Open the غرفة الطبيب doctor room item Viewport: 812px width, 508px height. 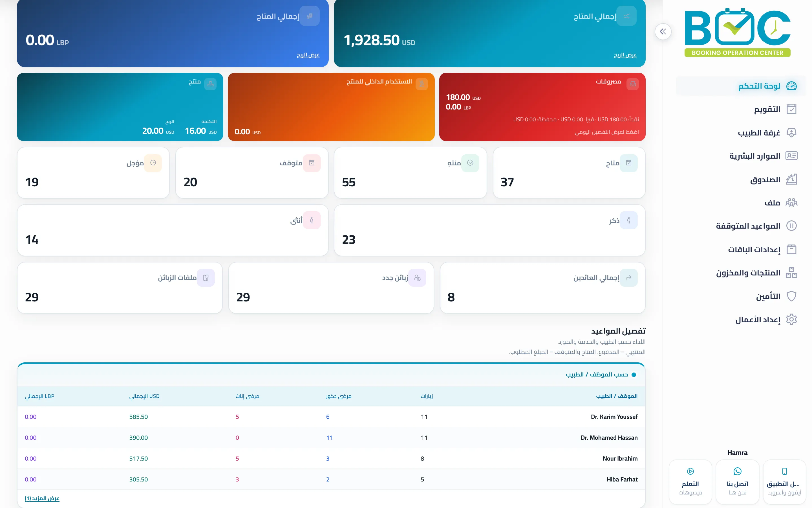point(741,133)
